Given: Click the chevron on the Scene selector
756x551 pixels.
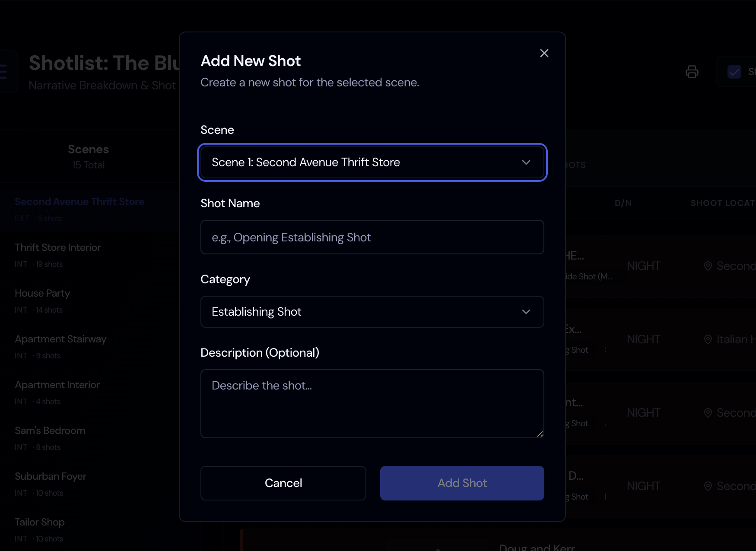Looking at the screenshot, I should click(526, 163).
